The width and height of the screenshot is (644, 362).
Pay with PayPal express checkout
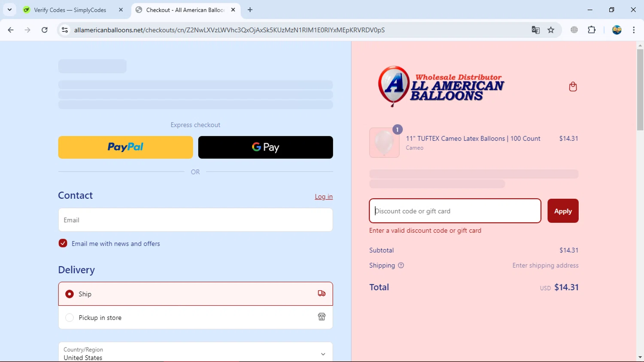125,147
